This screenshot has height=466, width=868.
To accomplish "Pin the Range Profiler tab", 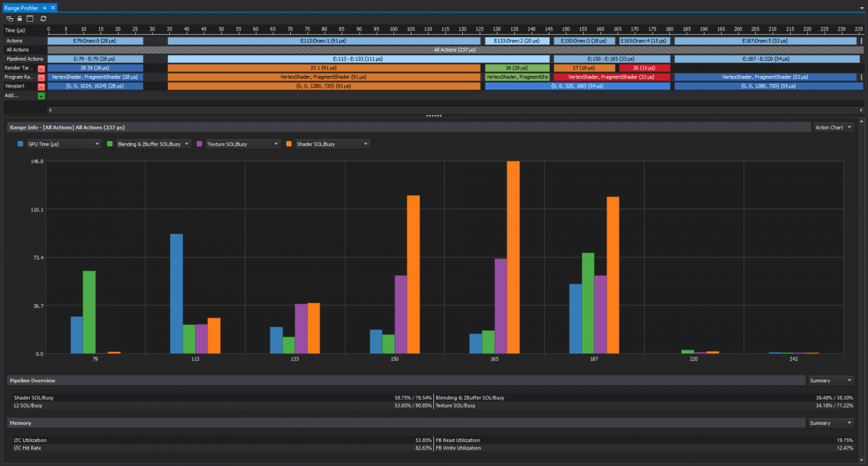I will click(x=45, y=7).
